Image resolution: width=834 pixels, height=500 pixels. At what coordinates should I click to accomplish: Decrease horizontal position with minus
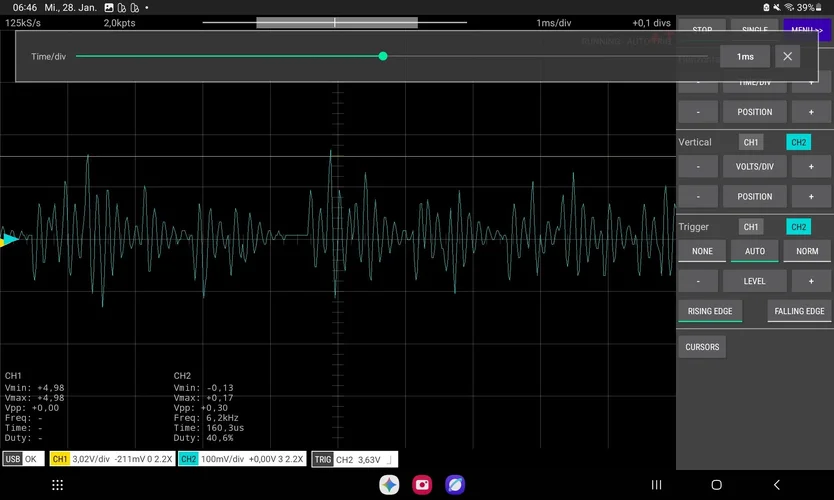point(698,112)
